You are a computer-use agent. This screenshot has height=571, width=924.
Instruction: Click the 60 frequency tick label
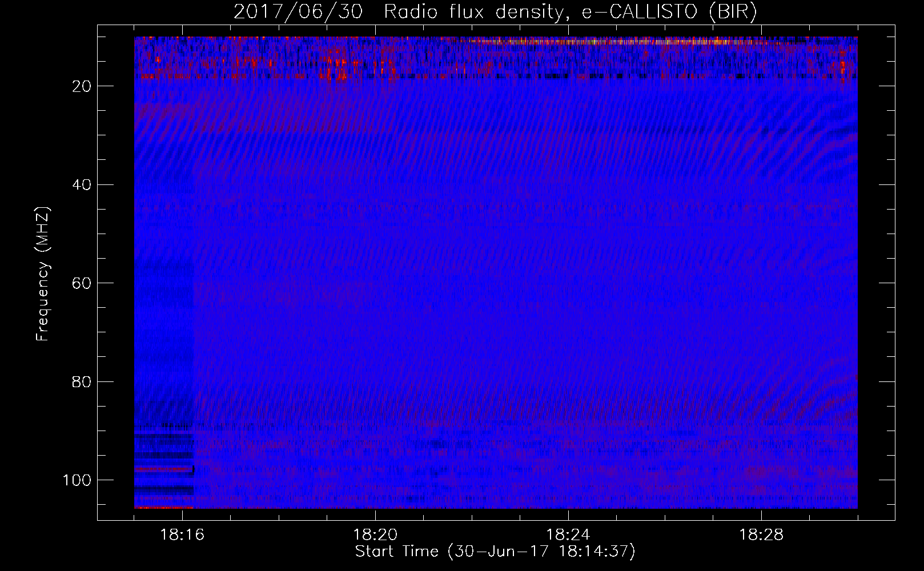pos(82,283)
